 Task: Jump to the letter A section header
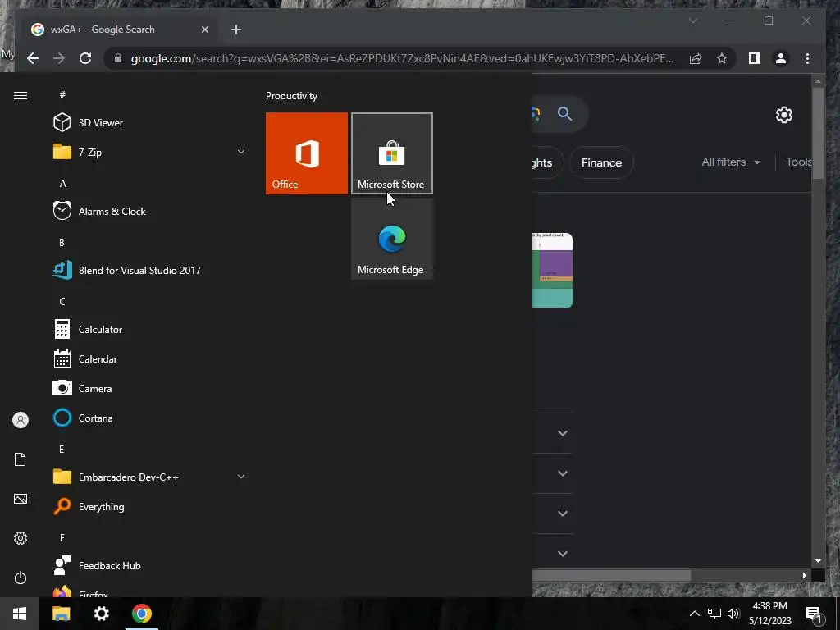[62, 183]
